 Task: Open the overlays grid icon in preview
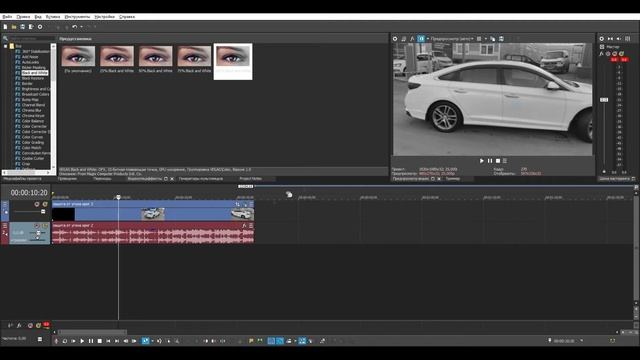[479, 39]
